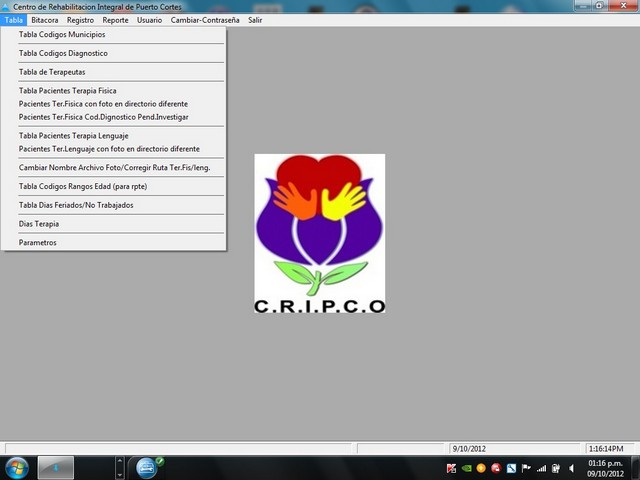The height and width of the screenshot is (480, 640).
Task: Click the orange circular tray icon
Action: pos(481,468)
